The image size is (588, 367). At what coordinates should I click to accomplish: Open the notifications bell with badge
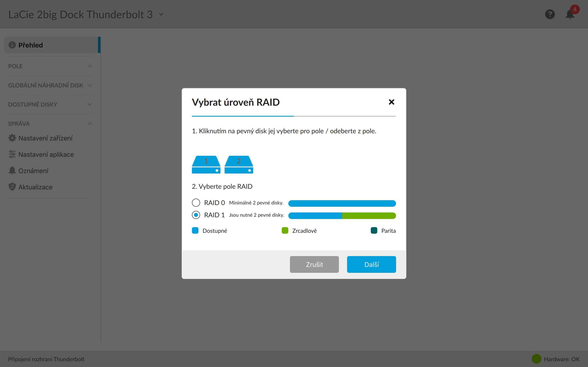tap(570, 14)
